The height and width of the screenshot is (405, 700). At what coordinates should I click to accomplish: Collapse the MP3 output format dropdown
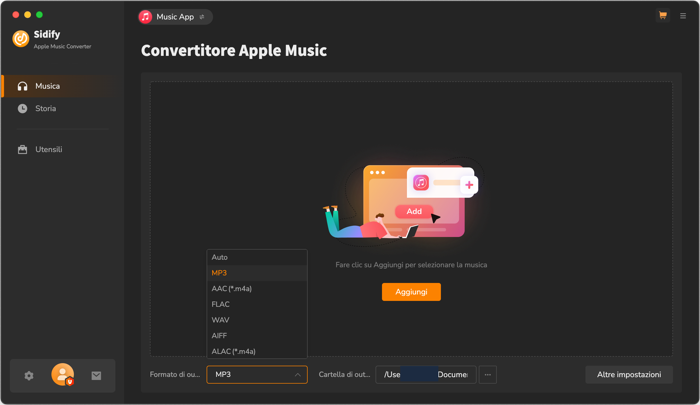[257, 375]
